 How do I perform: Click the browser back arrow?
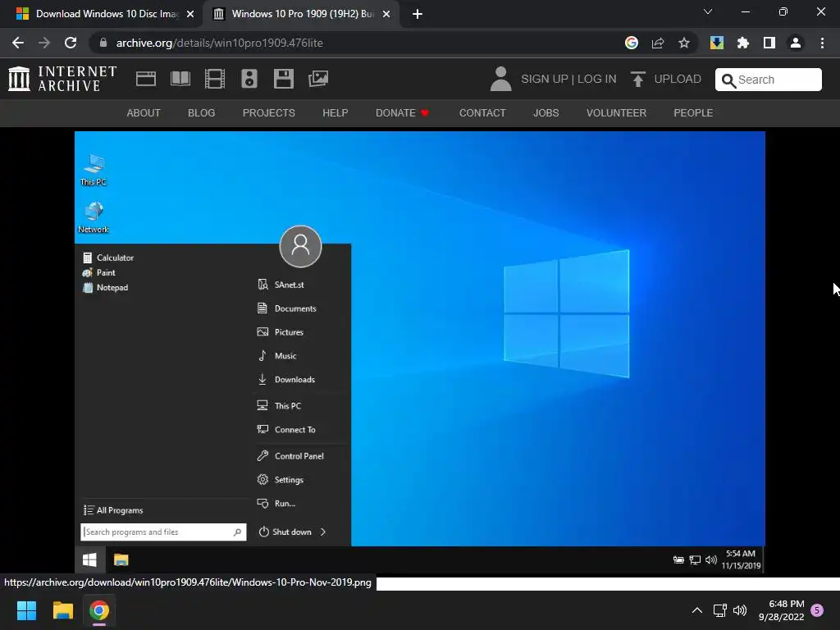18,43
